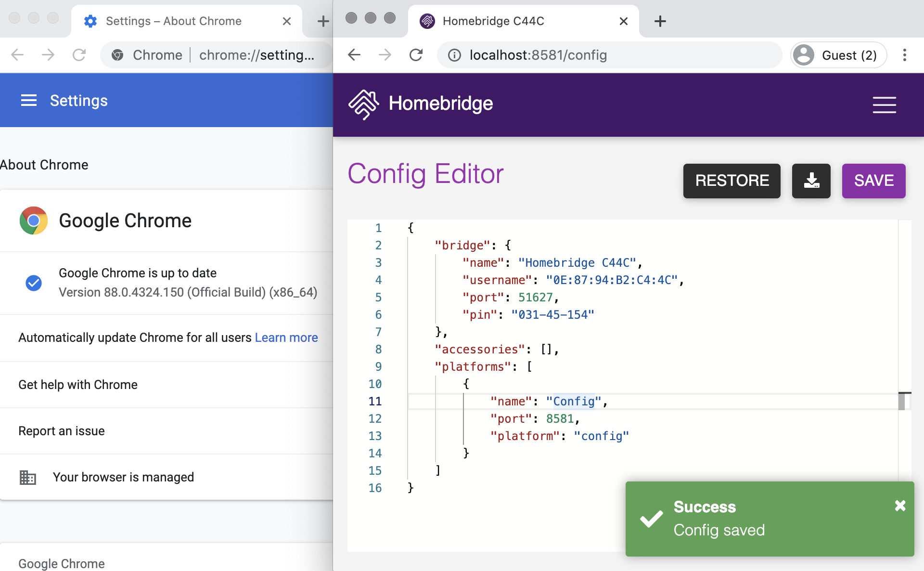Go forward in the Homebridge window
The width and height of the screenshot is (924, 571).
tap(385, 55)
